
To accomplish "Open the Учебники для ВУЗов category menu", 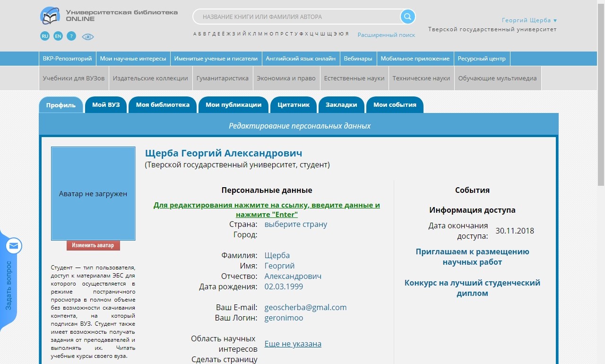I will [x=74, y=78].
